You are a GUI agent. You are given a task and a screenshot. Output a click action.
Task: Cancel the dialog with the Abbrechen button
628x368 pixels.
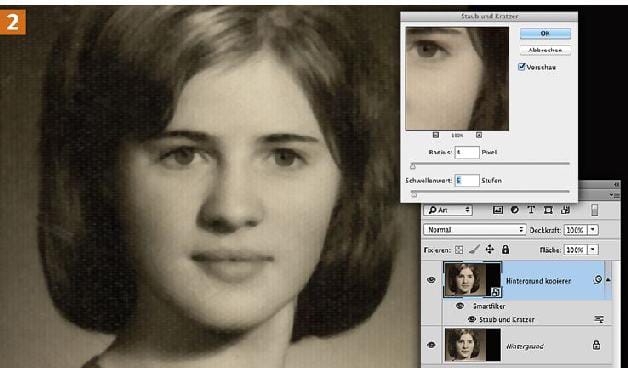pyautogui.click(x=545, y=50)
